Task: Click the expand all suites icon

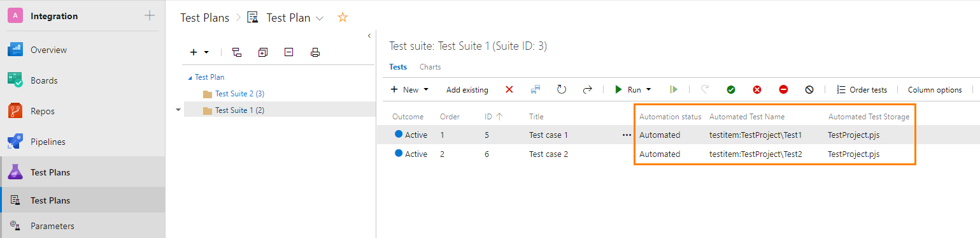Action: pyautogui.click(x=263, y=52)
